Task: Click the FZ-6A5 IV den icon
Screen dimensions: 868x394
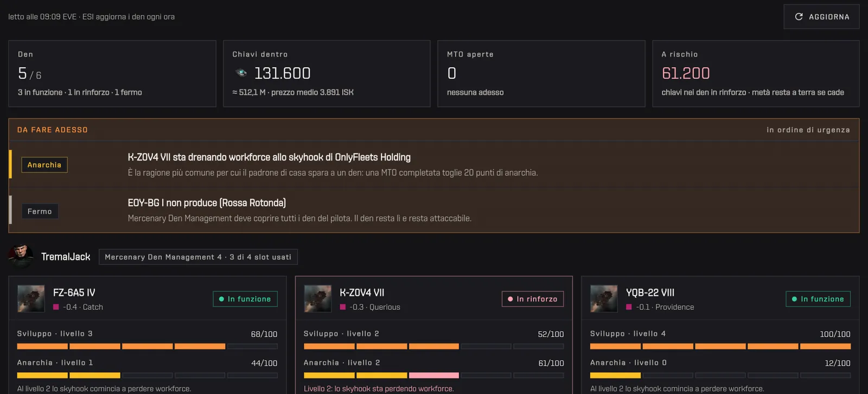Action: click(31, 298)
